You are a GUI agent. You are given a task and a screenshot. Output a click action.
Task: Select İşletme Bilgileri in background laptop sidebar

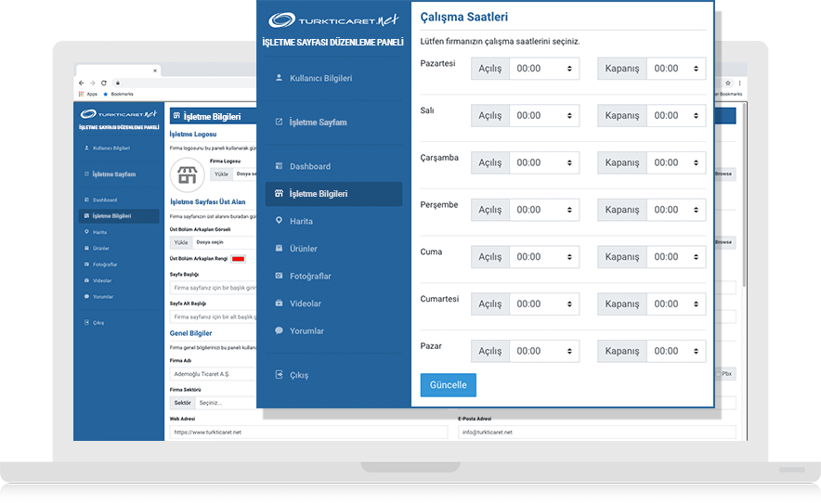tap(119, 215)
